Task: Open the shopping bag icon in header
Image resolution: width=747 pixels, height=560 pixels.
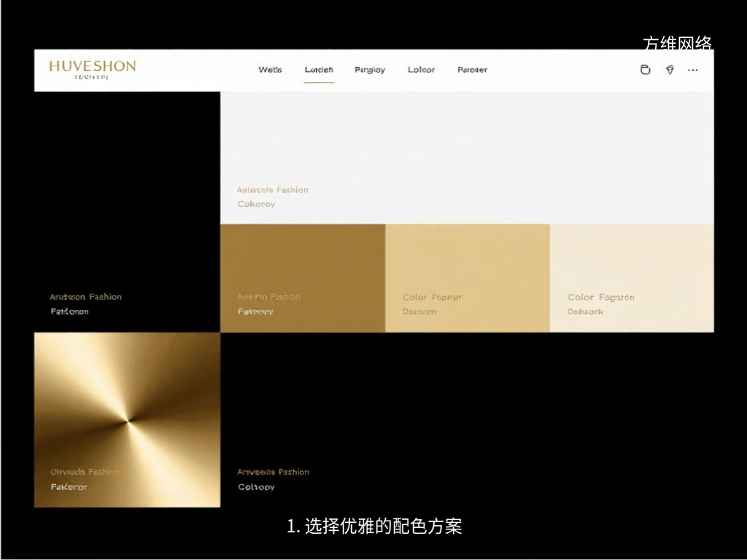Action: pyautogui.click(x=645, y=70)
